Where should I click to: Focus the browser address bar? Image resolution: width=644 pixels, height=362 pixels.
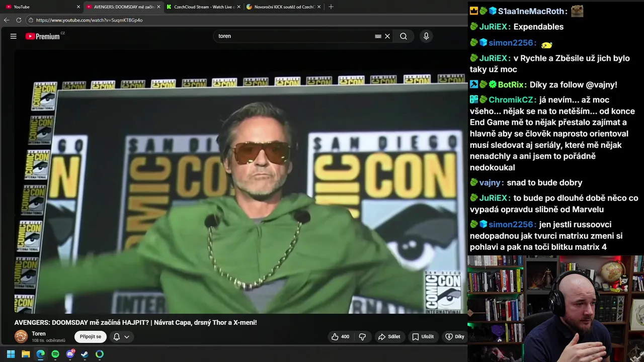tap(247, 20)
